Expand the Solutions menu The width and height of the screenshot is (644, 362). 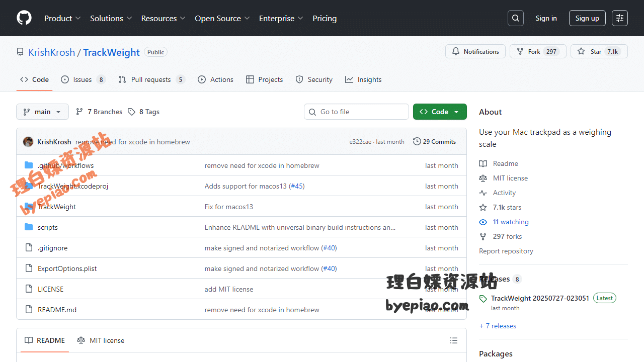(x=111, y=18)
